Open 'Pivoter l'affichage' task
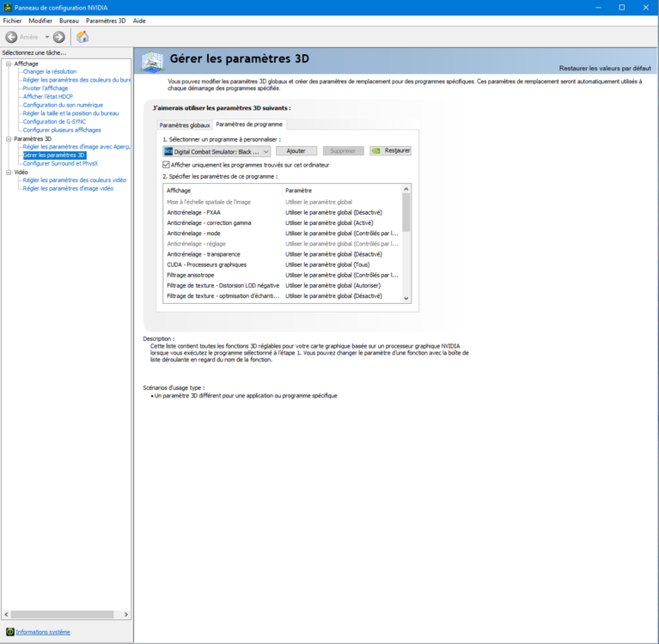The width and height of the screenshot is (659, 644). point(46,88)
